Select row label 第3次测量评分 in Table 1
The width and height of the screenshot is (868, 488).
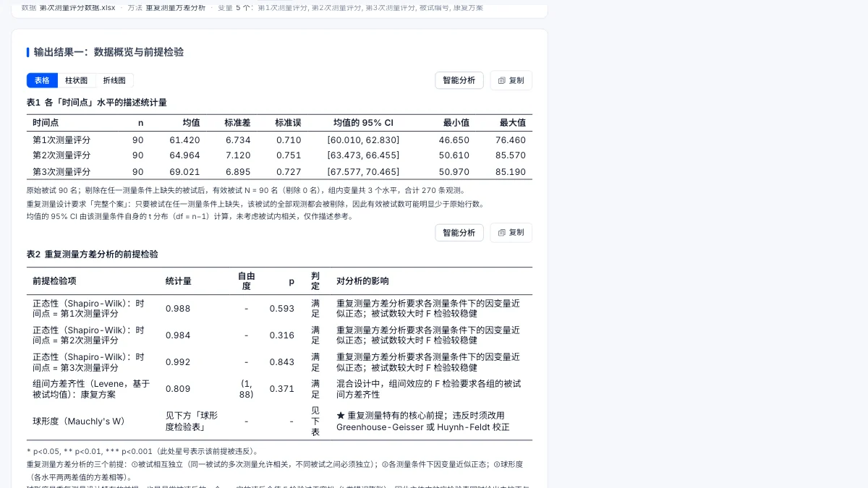click(61, 172)
